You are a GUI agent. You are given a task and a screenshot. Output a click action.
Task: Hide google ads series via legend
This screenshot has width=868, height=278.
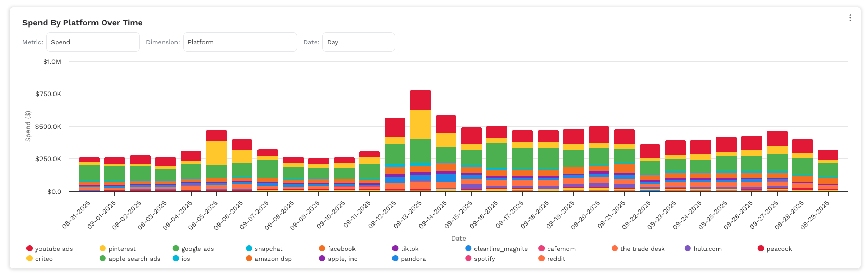coord(197,249)
